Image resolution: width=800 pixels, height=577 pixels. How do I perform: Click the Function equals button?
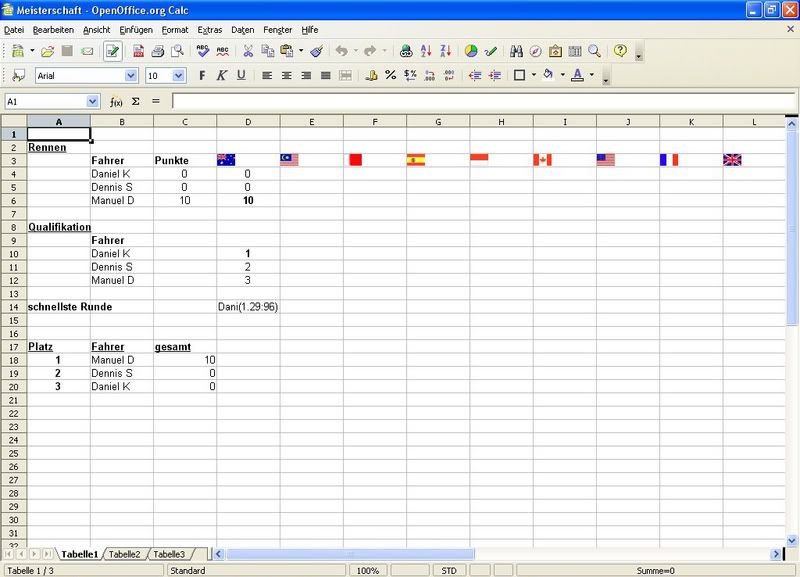[156, 102]
